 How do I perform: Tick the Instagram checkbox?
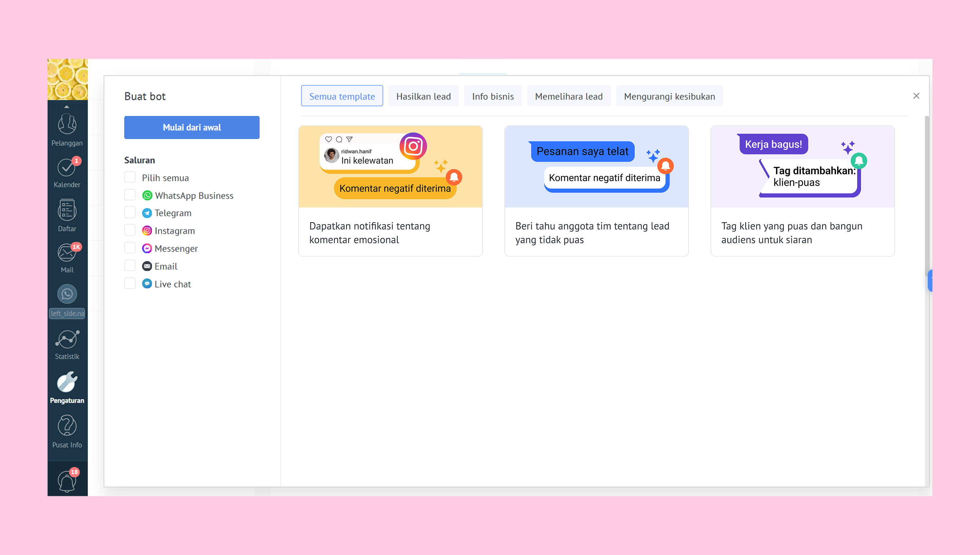point(130,230)
